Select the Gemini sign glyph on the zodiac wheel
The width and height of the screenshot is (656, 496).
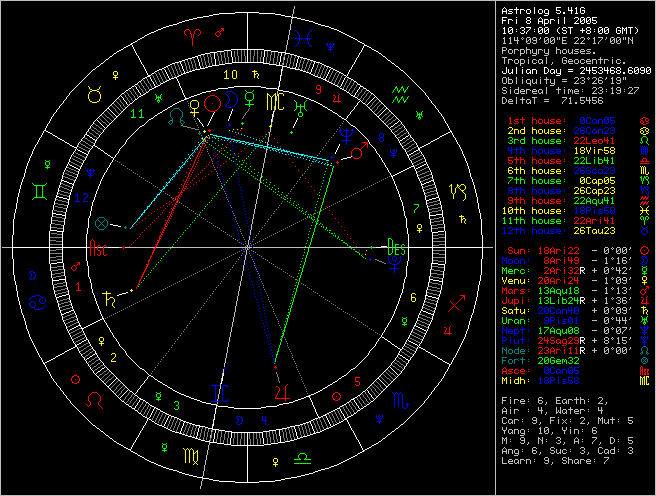(x=39, y=189)
